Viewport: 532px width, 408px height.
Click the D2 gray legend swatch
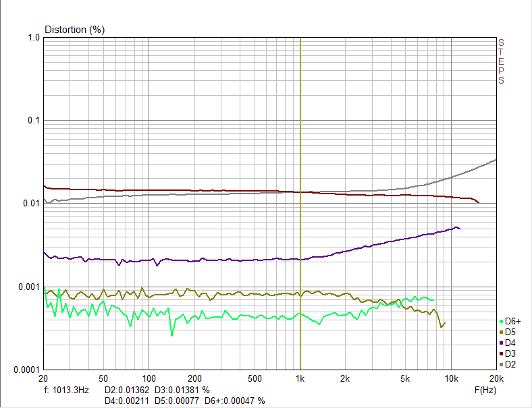tap(501, 365)
